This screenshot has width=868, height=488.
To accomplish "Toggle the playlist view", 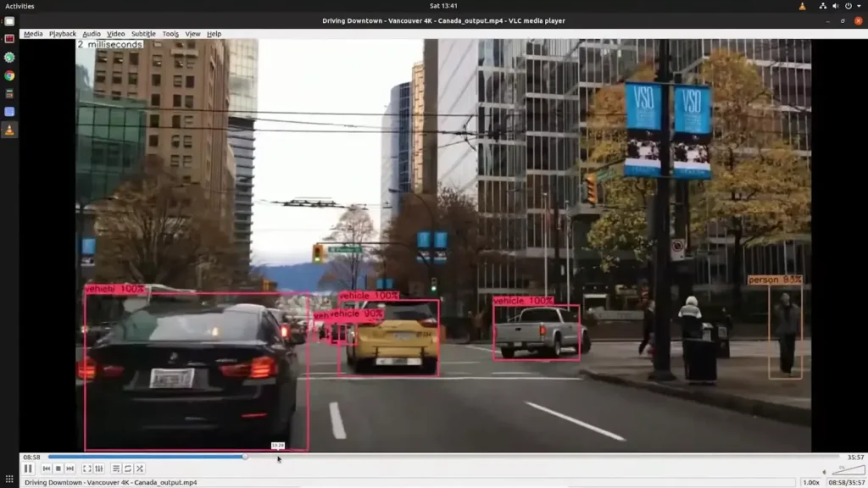I will [x=116, y=469].
